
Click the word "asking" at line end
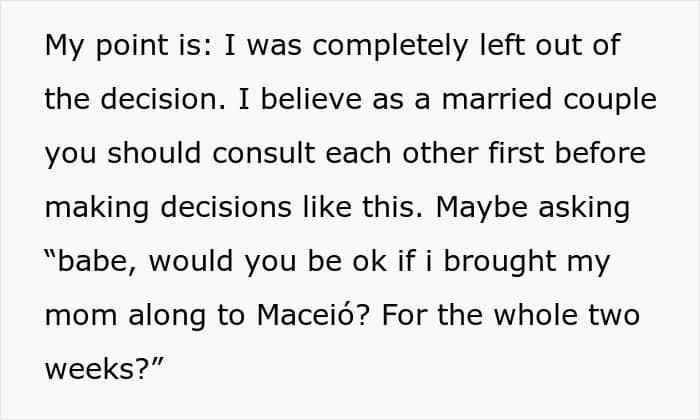[584, 209]
